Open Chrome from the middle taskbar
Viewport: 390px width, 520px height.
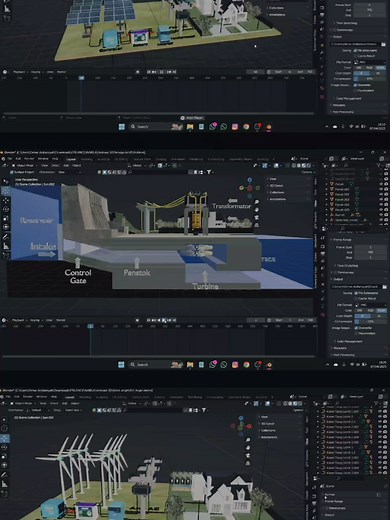coord(246,365)
